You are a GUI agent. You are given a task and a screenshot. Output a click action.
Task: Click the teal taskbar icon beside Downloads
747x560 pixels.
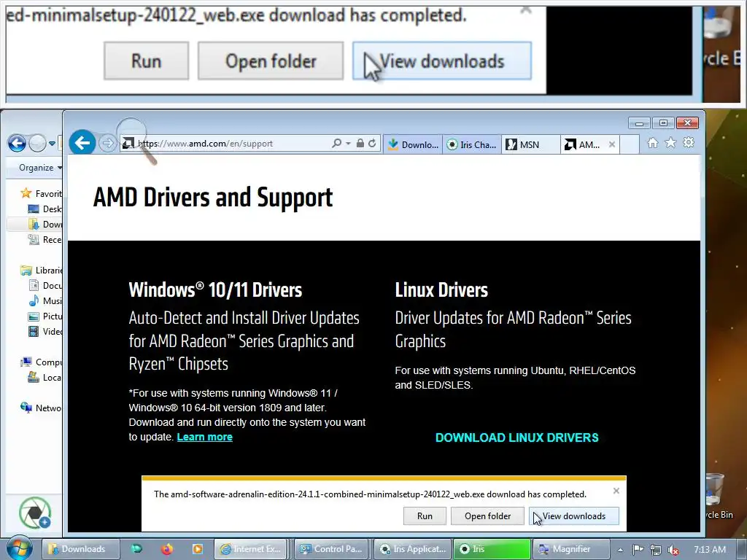tap(136, 549)
